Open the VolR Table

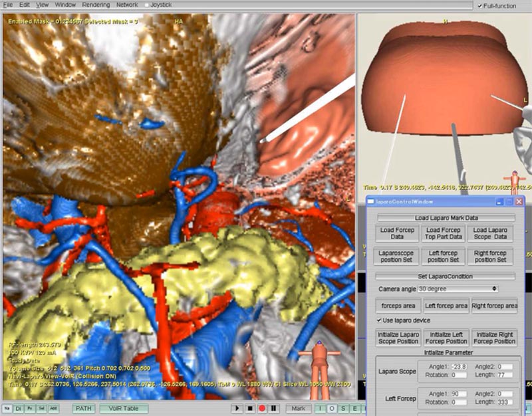(x=124, y=409)
